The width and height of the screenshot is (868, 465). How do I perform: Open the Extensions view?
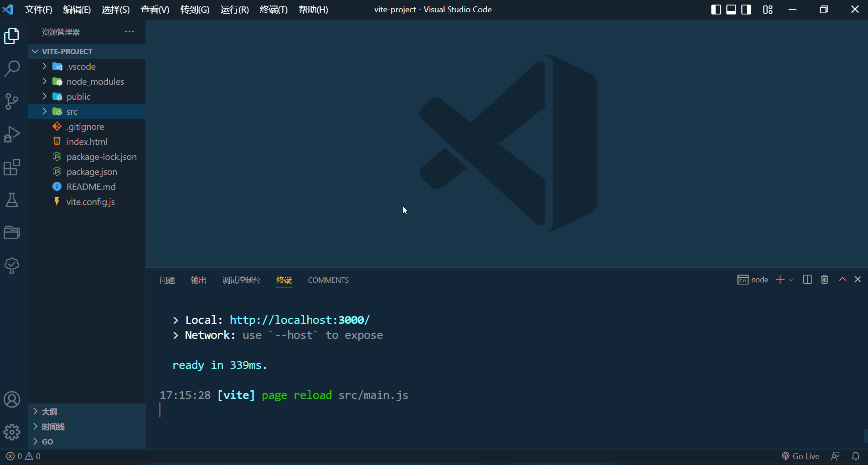[12, 167]
